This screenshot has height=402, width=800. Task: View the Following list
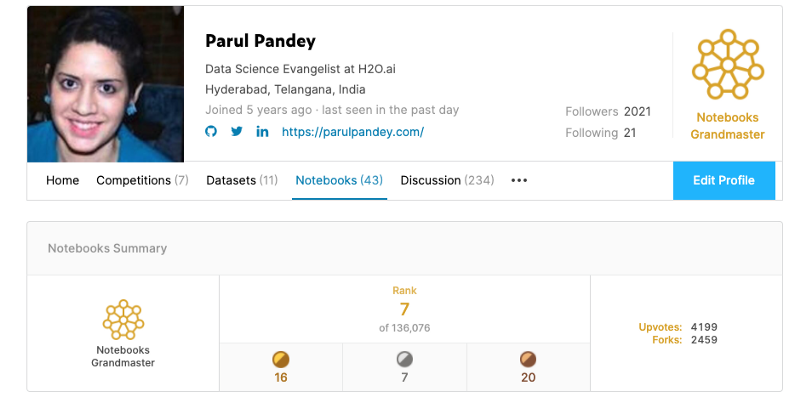point(601,133)
